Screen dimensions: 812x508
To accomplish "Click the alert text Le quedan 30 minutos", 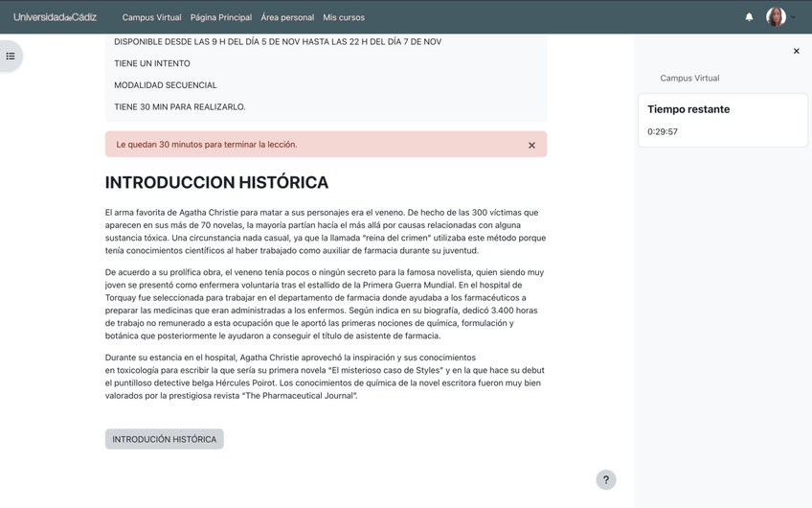I will [x=207, y=145].
